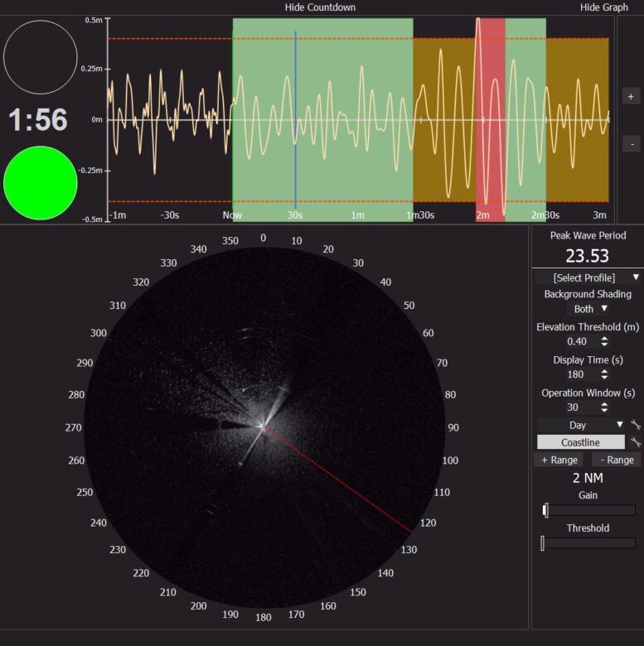Open wrench settings next to Coastline
The width and height of the screenshot is (644, 646).
(x=636, y=442)
